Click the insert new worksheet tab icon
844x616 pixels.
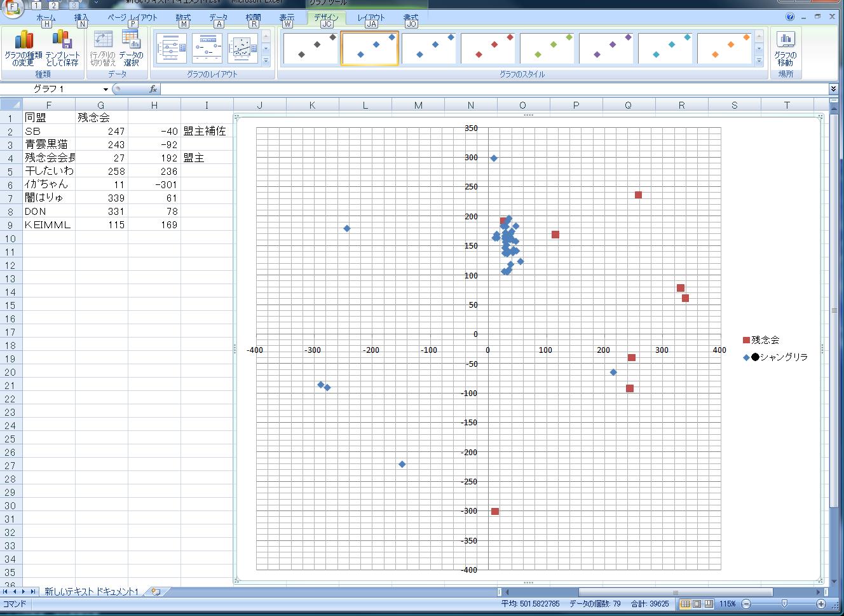pos(156,591)
